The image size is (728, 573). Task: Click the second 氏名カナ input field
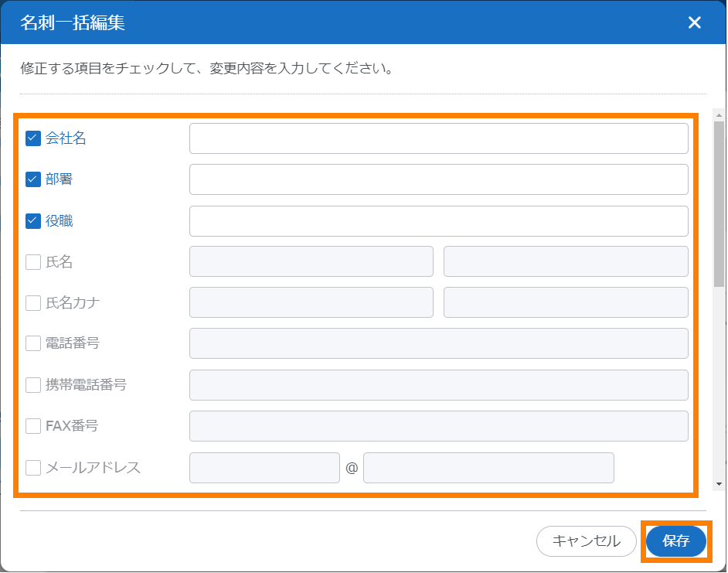pyautogui.click(x=566, y=302)
